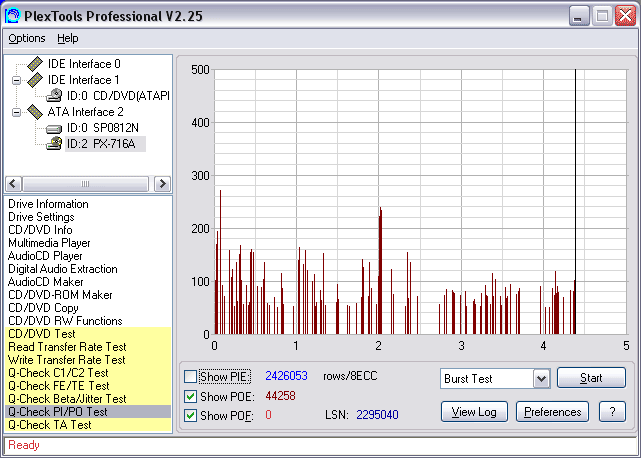Select IDE Interface 1 in the tree

[x=83, y=80]
